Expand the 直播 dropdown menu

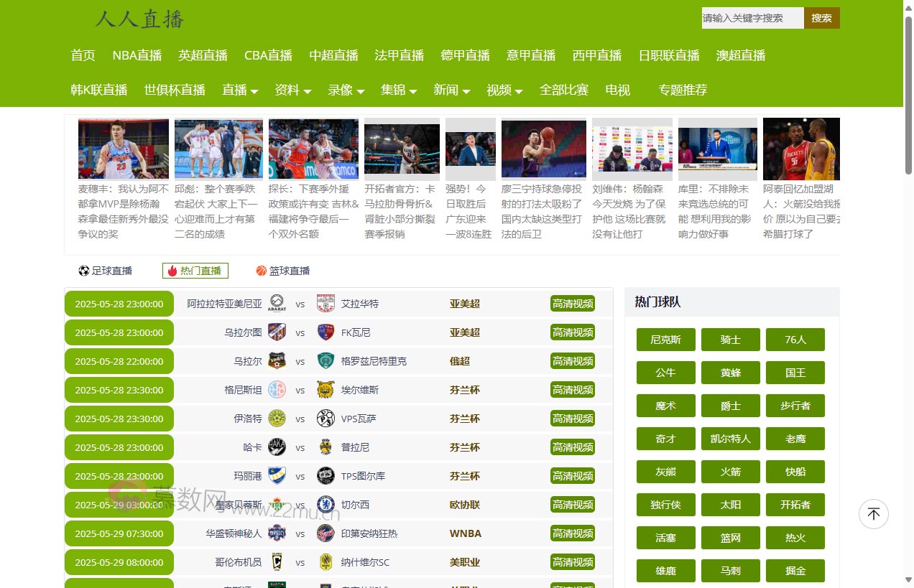pyautogui.click(x=240, y=90)
